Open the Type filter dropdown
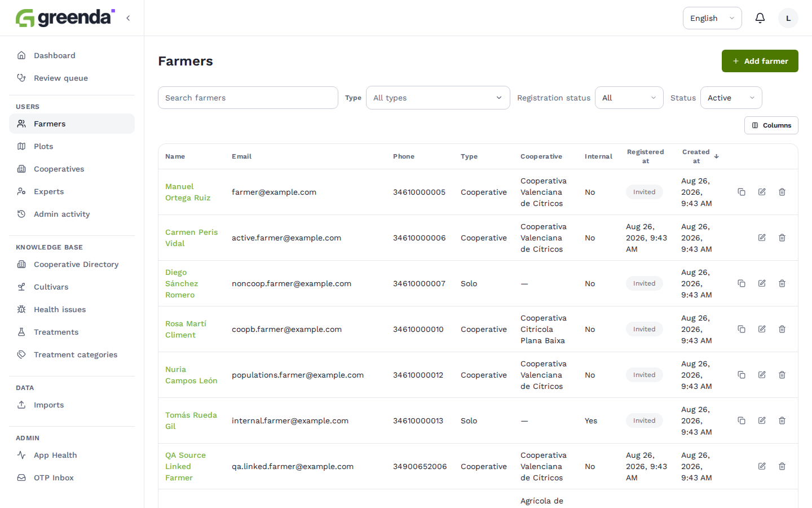The image size is (812, 508). click(x=438, y=98)
